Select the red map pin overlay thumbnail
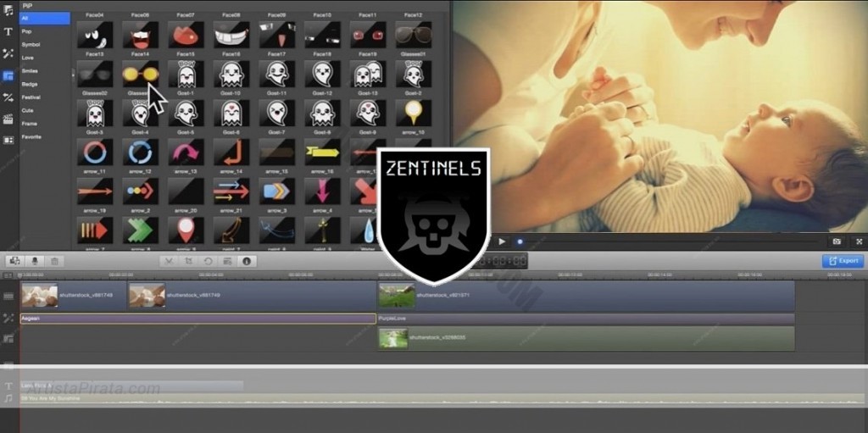This screenshot has height=433, width=868. click(x=186, y=230)
